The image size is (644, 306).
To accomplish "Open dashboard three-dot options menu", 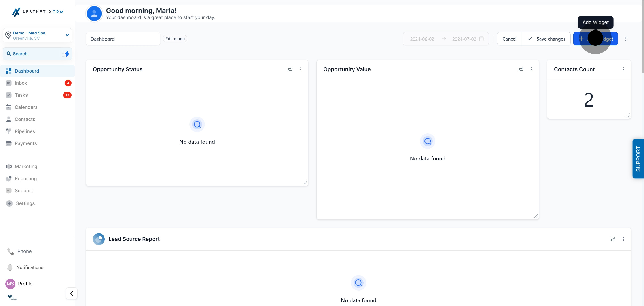I will [x=626, y=39].
